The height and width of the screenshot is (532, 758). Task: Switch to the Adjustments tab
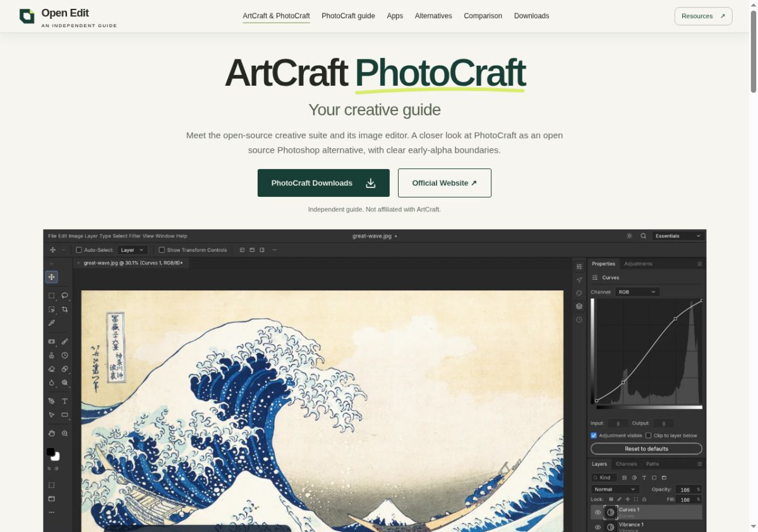[x=638, y=264]
